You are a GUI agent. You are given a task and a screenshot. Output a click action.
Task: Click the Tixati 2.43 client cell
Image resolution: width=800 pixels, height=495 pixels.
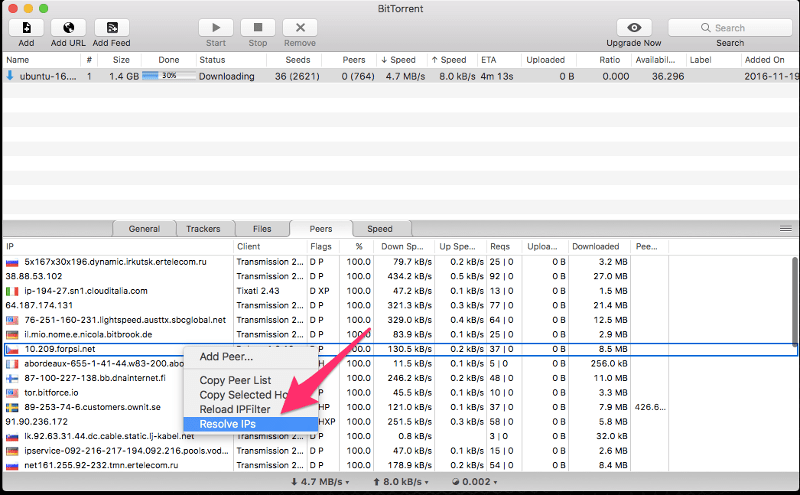(x=258, y=291)
